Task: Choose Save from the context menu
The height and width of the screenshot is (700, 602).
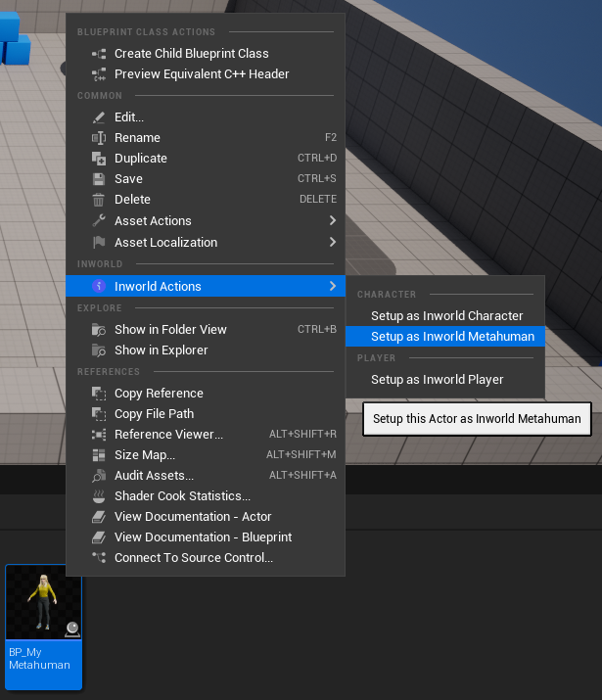Action: (x=206, y=178)
